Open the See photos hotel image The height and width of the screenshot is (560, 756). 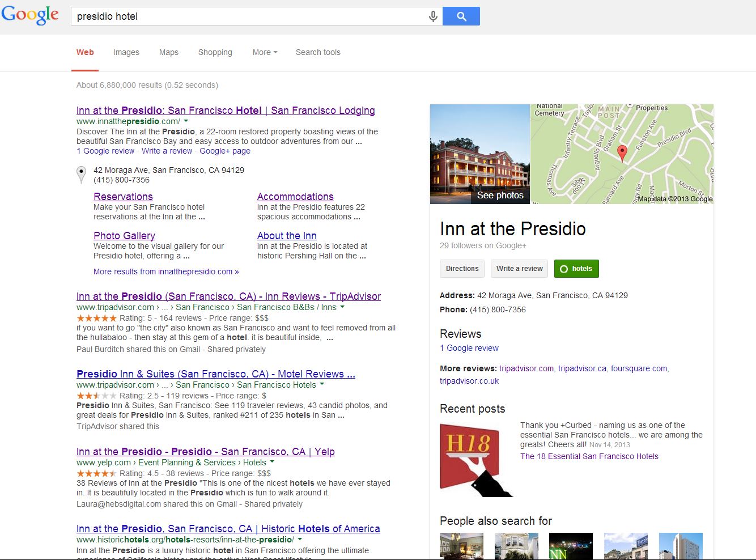tap(479, 154)
